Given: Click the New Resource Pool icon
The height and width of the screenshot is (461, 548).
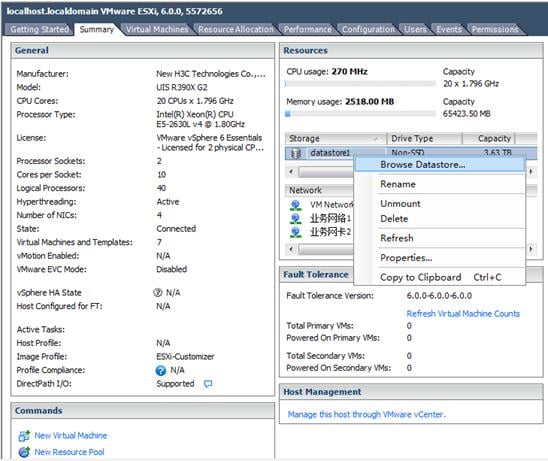Looking at the screenshot, I should coord(24,452).
